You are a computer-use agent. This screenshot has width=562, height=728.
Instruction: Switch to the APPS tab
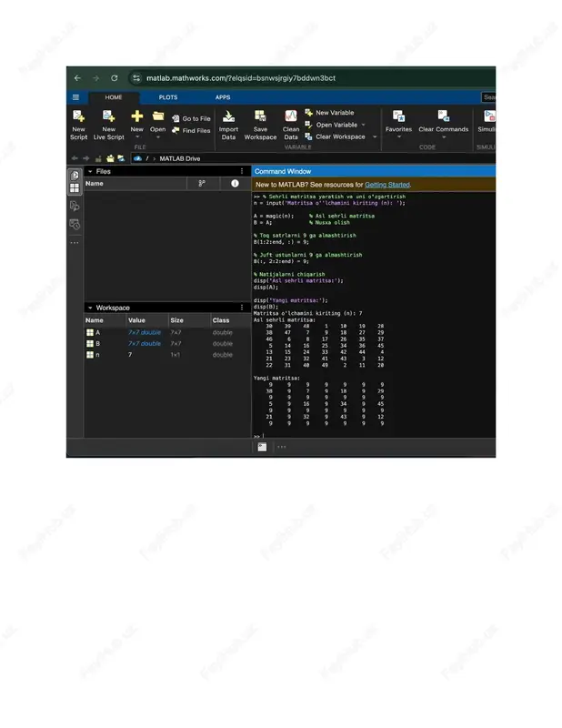pyautogui.click(x=223, y=97)
